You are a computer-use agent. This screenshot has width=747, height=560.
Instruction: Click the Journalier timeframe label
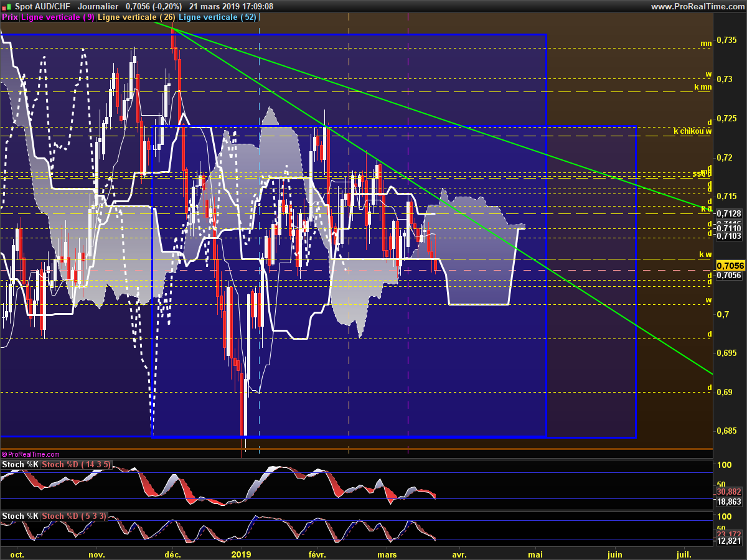(98, 6)
